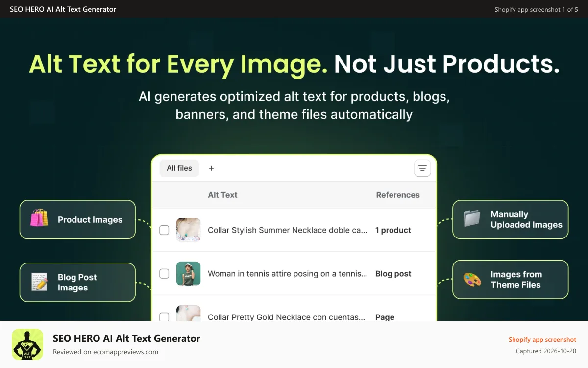
Task: Tick checkbox for Woman in tennis attire row
Action: coord(164,274)
